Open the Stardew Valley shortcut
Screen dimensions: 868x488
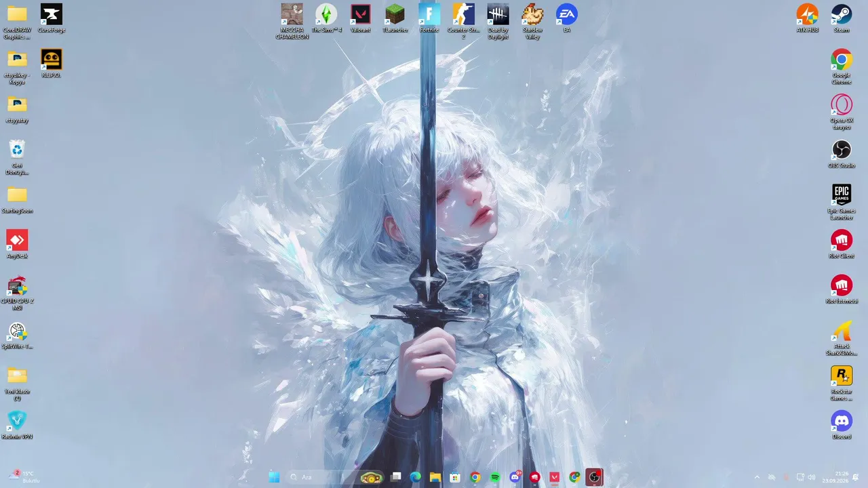point(532,21)
